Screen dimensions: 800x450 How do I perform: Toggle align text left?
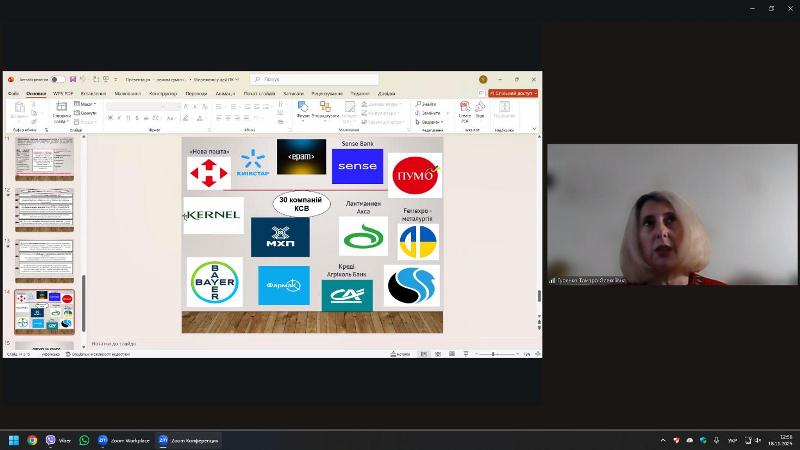218,118
